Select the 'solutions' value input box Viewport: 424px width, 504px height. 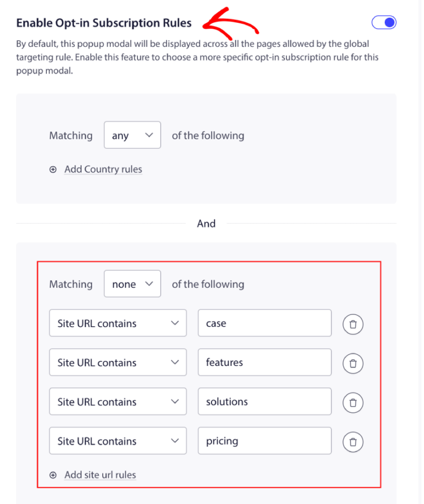pyautogui.click(x=264, y=401)
